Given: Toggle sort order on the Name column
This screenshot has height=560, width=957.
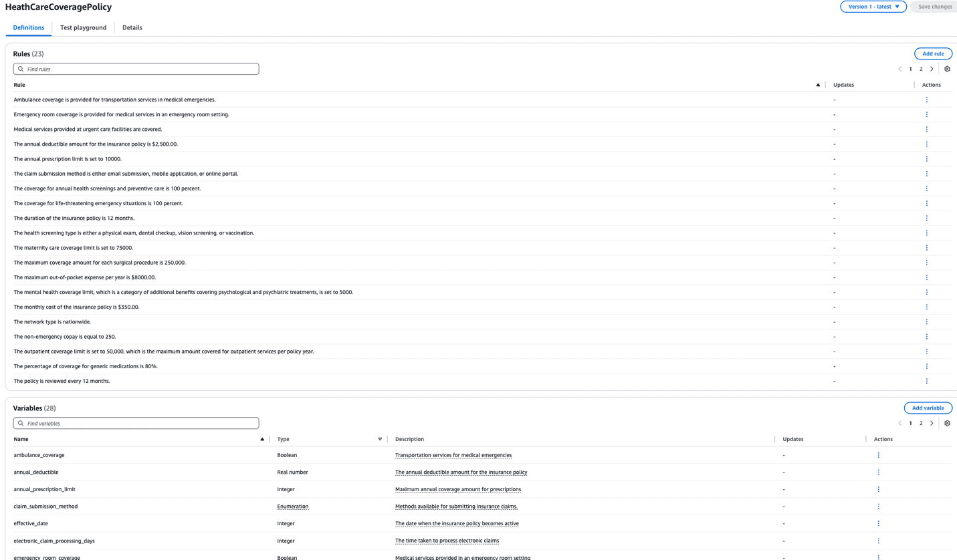Looking at the screenshot, I should [261, 439].
